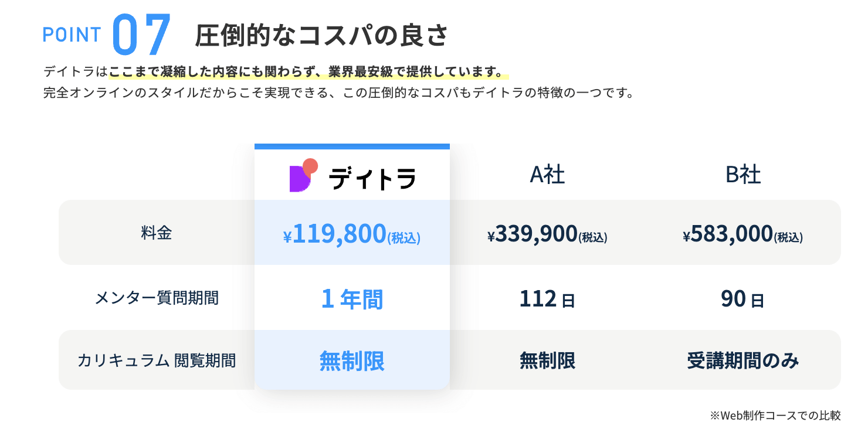This screenshot has height=436, width=868.
Task: Click the large blue 07 number
Action: pos(141,34)
